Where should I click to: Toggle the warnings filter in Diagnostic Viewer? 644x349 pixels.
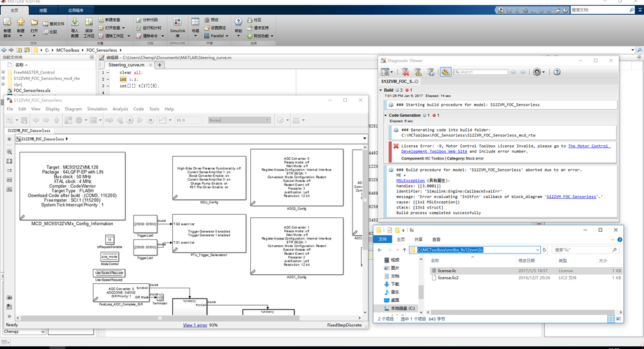[418, 72]
